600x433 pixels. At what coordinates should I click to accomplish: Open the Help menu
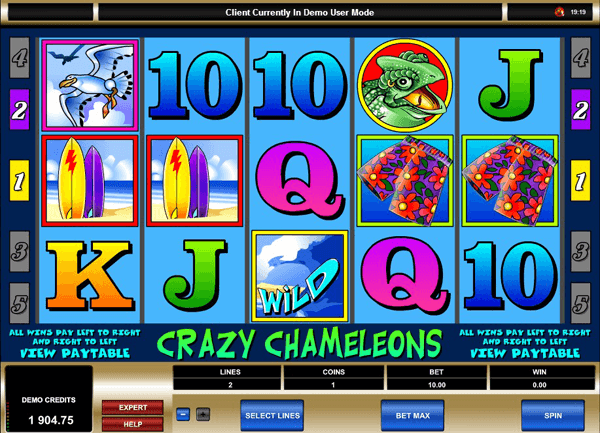(x=133, y=424)
